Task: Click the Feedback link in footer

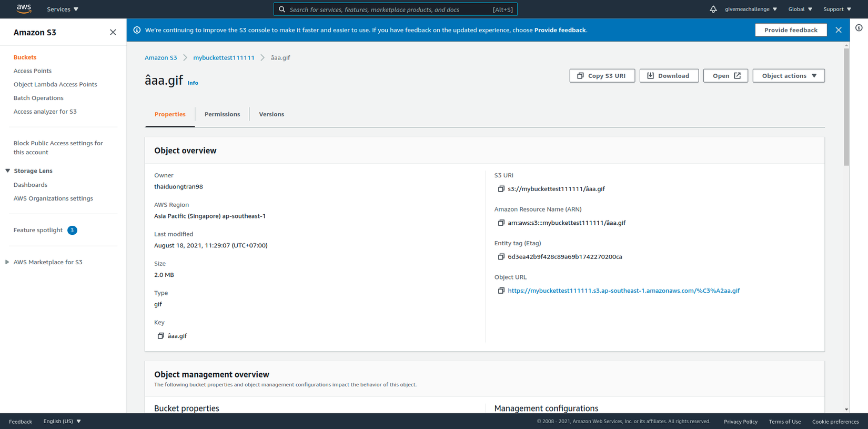Action: (21, 422)
